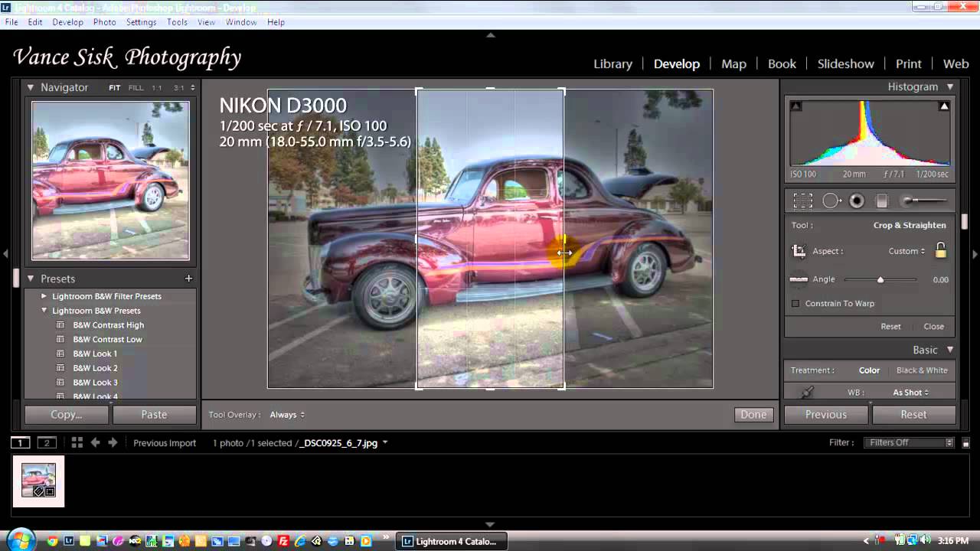Open the Aspect Custom dropdown
This screenshot has width=980, height=551.
coord(906,251)
